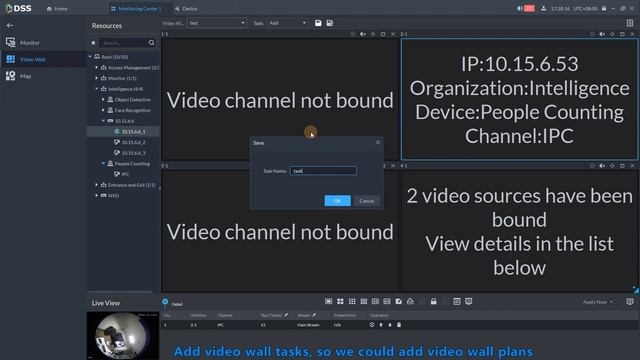Click the display screen icon at far right
Screen dimensions: 640x360
coord(630,302)
